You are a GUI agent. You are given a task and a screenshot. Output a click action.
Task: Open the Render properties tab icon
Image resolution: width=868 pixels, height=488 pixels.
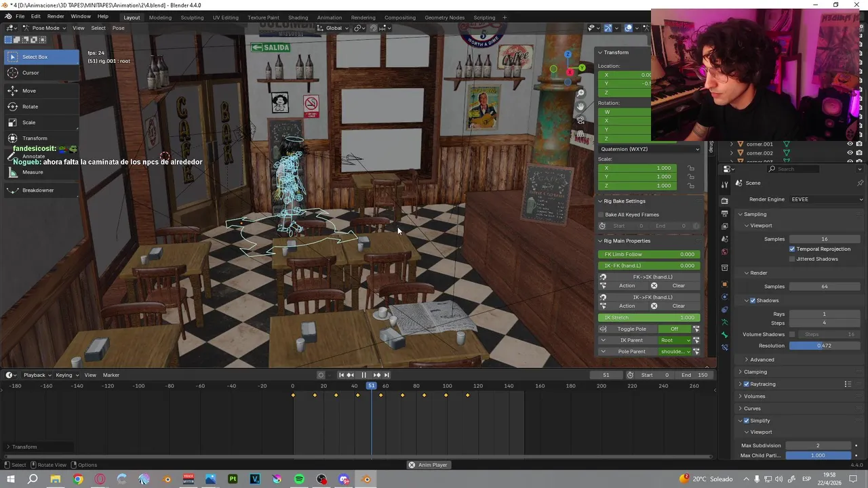(x=724, y=201)
